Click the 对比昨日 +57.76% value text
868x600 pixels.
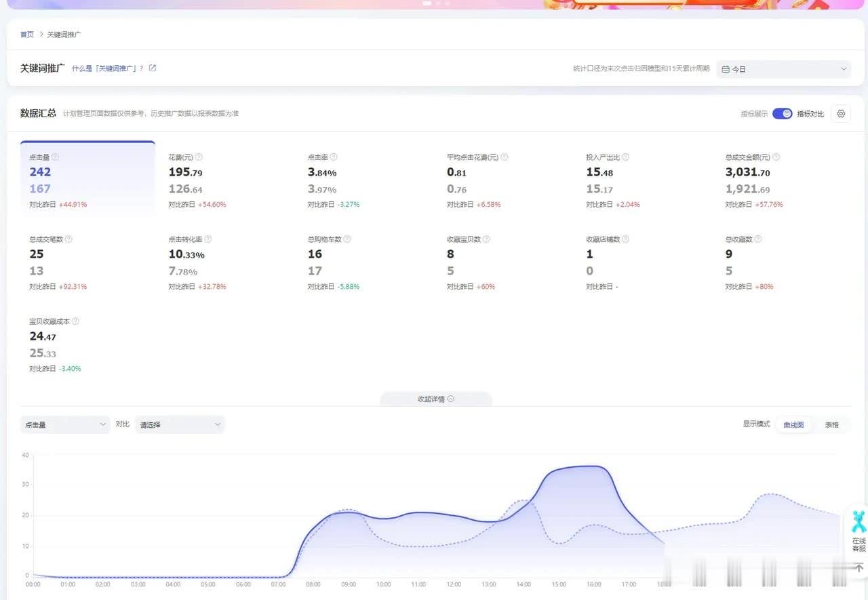pyautogui.click(x=754, y=204)
